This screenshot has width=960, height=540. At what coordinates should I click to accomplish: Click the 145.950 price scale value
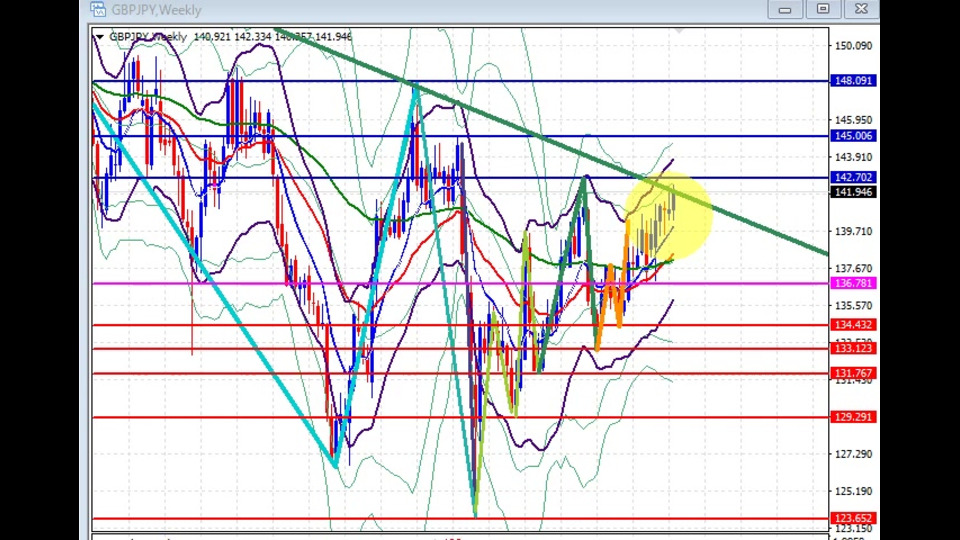(853, 120)
